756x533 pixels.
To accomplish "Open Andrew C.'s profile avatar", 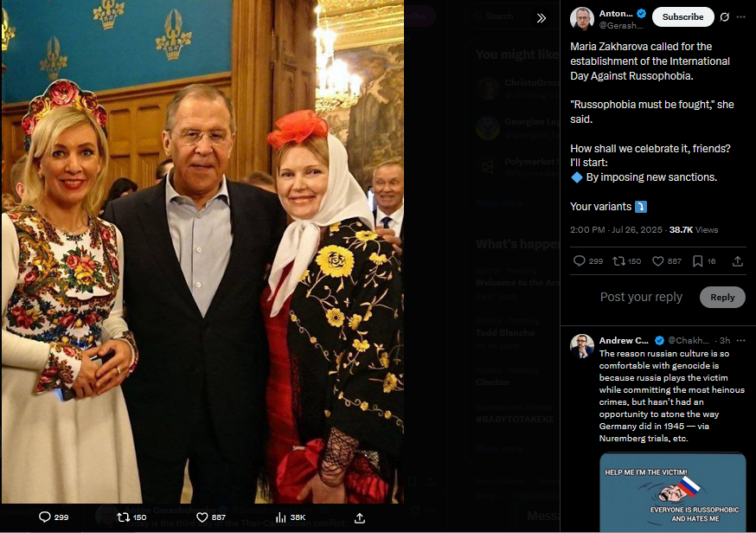I will (x=581, y=346).
